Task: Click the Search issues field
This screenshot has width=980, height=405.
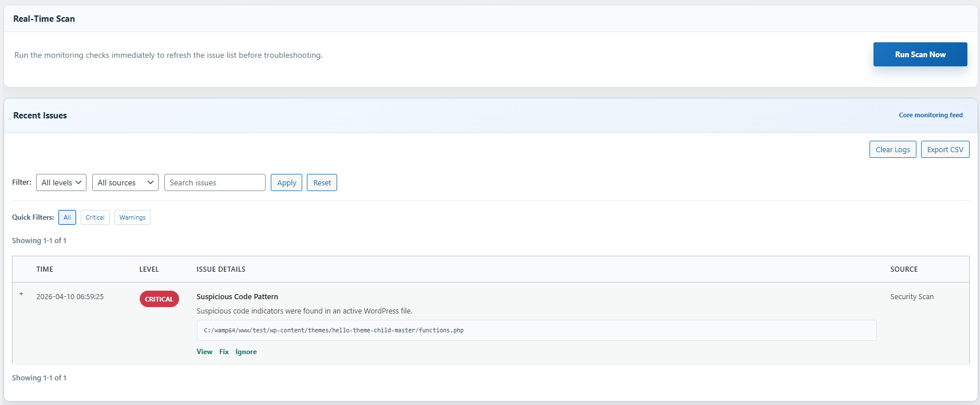Action: [x=215, y=182]
